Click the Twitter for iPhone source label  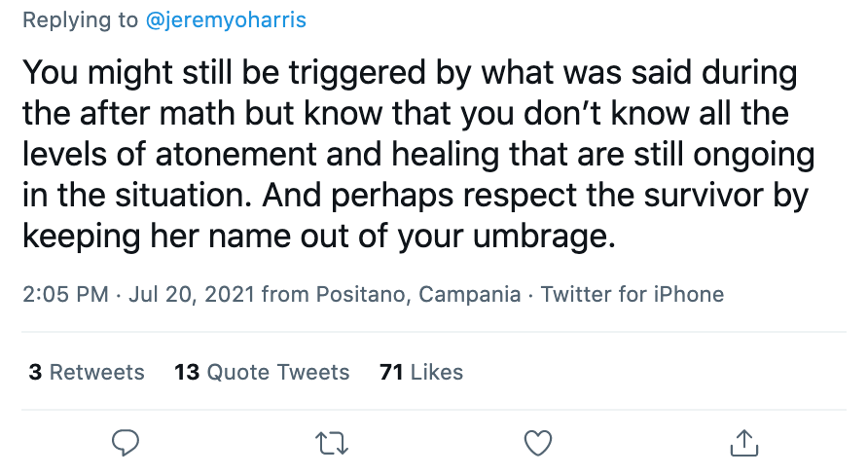(x=633, y=294)
